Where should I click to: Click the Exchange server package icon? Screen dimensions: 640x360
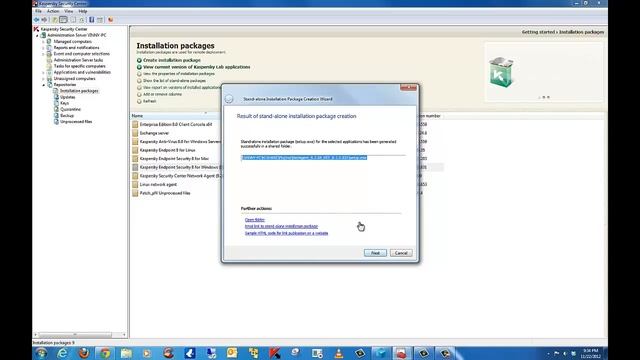click(x=135, y=133)
